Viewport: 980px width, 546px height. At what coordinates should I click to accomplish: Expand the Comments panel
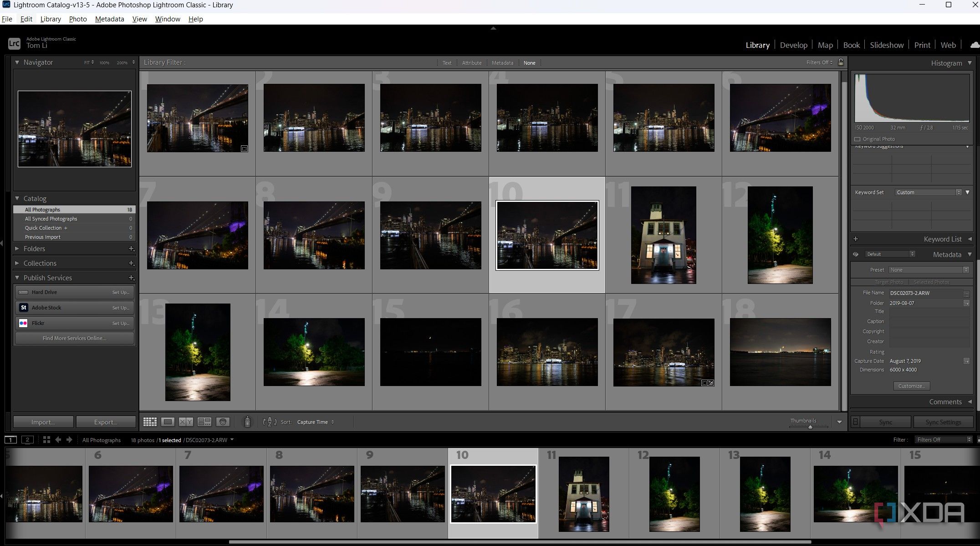(x=970, y=402)
